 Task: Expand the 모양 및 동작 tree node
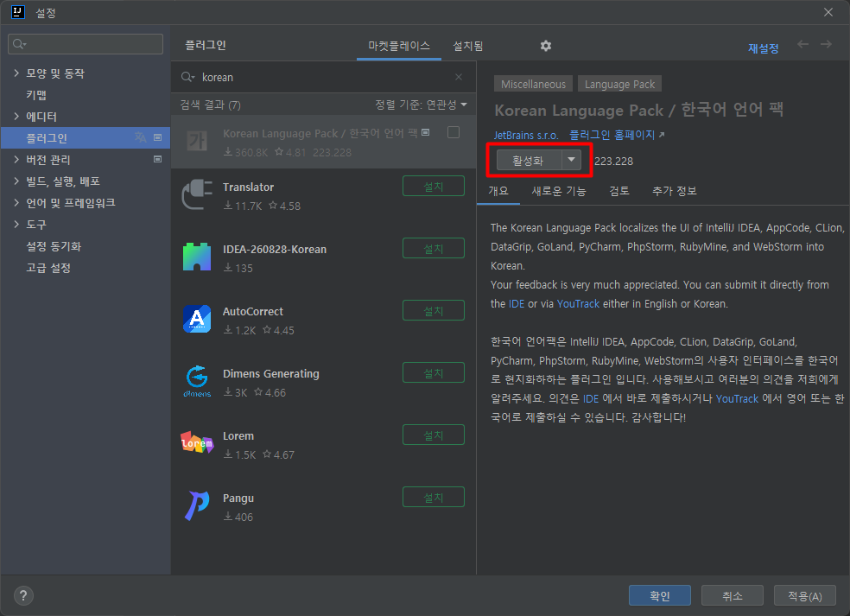[16, 73]
